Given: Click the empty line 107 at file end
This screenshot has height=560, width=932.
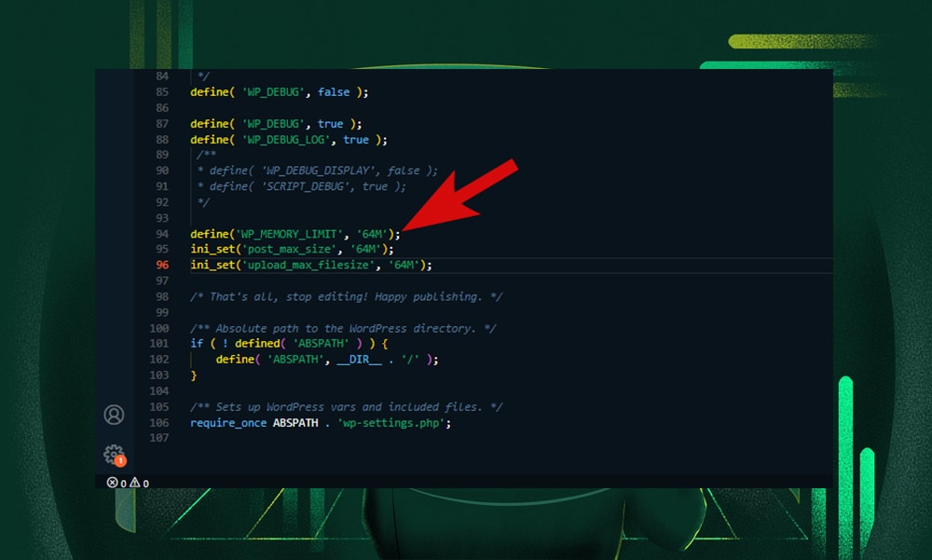Looking at the screenshot, I should [x=233, y=438].
